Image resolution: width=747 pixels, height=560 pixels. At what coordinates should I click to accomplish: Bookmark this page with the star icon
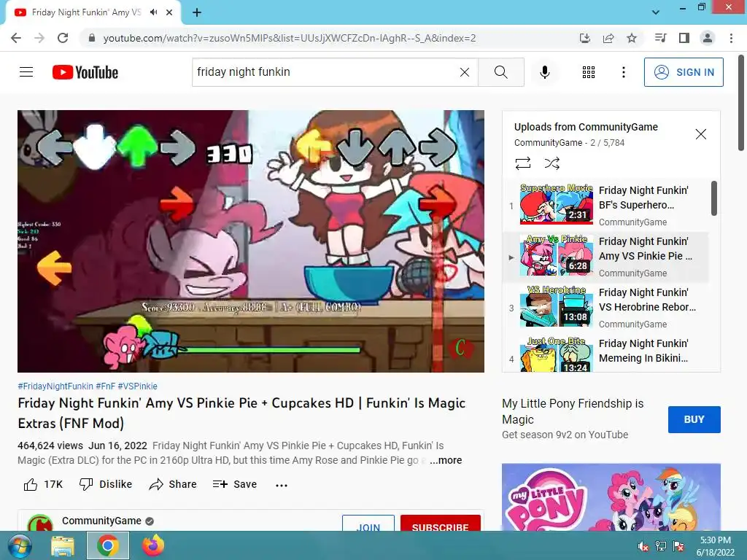pyautogui.click(x=632, y=38)
